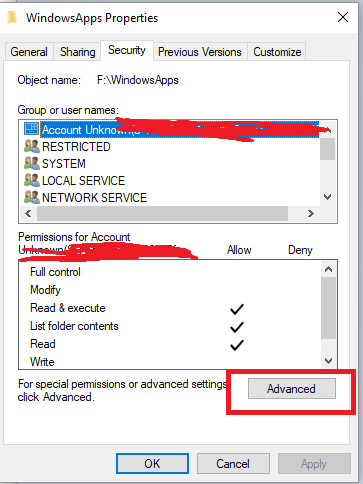Click the RESTRICTED group icon
Screen dimensions: 363x484
32,147
